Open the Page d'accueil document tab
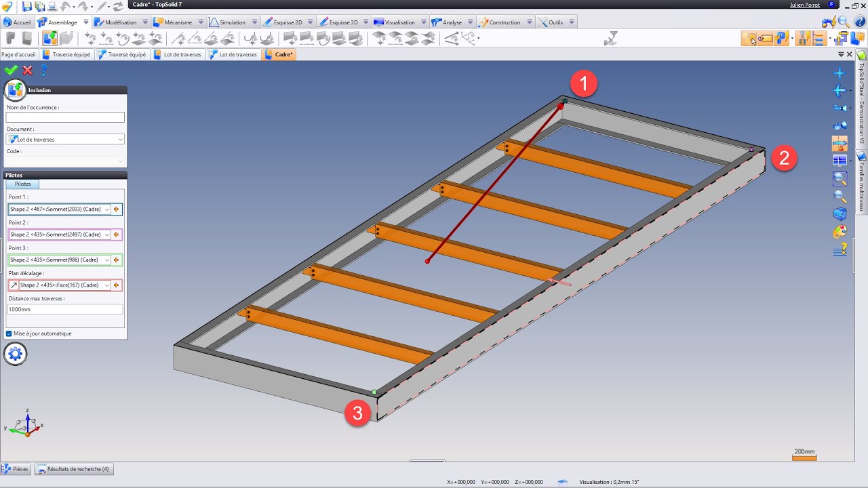This screenshot has width=868, height=488. click(18, 54)
